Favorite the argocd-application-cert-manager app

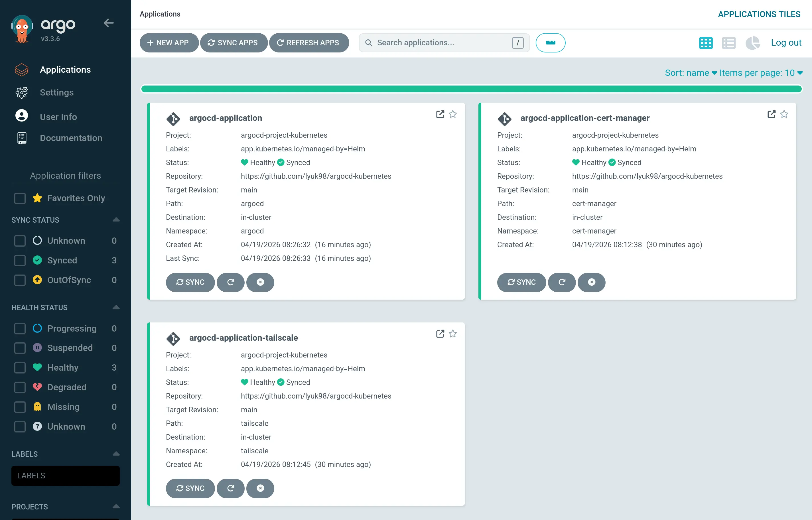pos(784,115)
